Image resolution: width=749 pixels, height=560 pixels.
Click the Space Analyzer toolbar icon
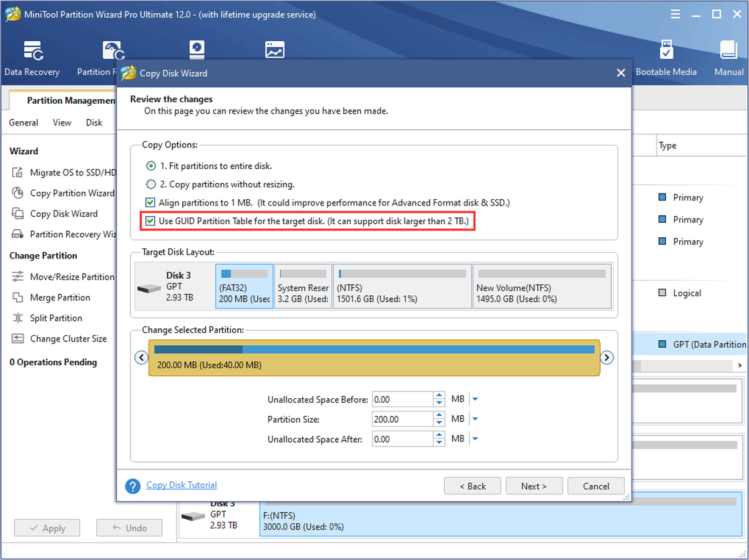pyautogui.click(x=275, y=50)
